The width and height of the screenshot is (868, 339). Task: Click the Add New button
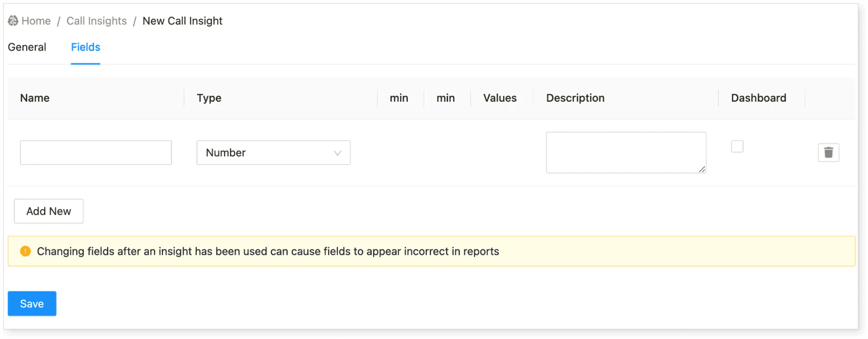(x=48, y=211)
